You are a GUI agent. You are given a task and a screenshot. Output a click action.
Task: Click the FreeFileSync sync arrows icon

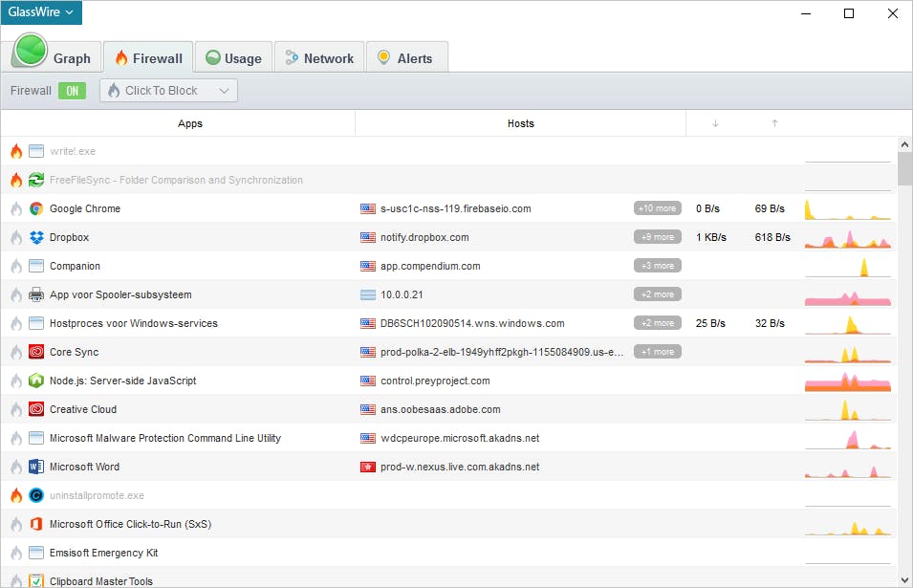click(x=36, y=180)
